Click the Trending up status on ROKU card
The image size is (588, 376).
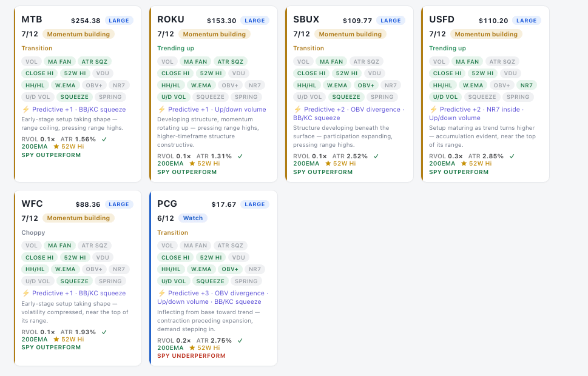coord(175,48)
